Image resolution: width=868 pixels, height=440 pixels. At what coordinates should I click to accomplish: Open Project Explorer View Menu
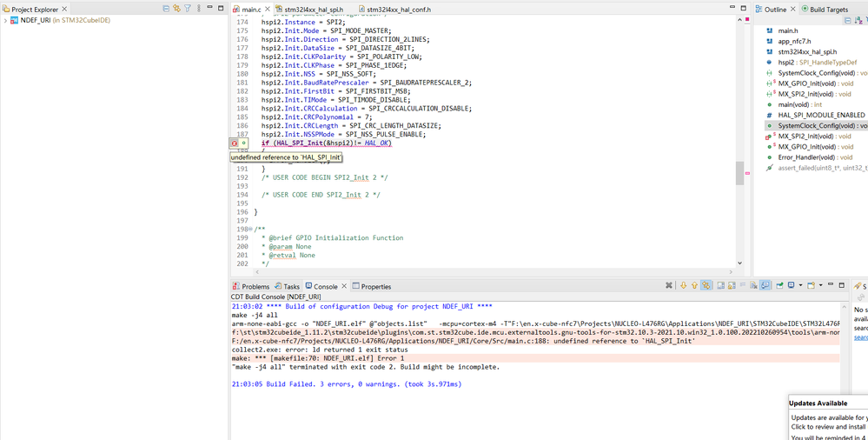[197, 9]
